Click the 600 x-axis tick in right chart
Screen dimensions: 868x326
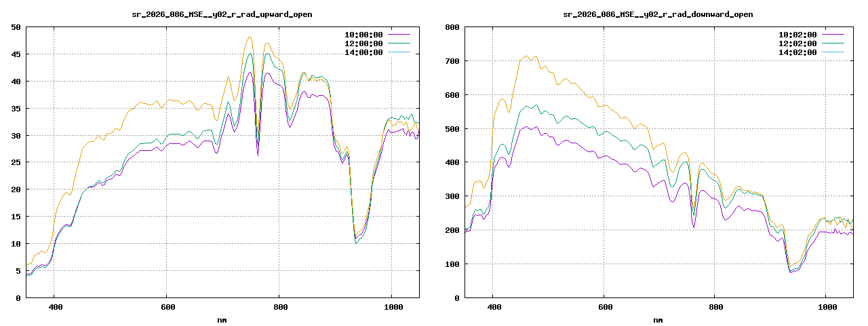pos(603,308)
